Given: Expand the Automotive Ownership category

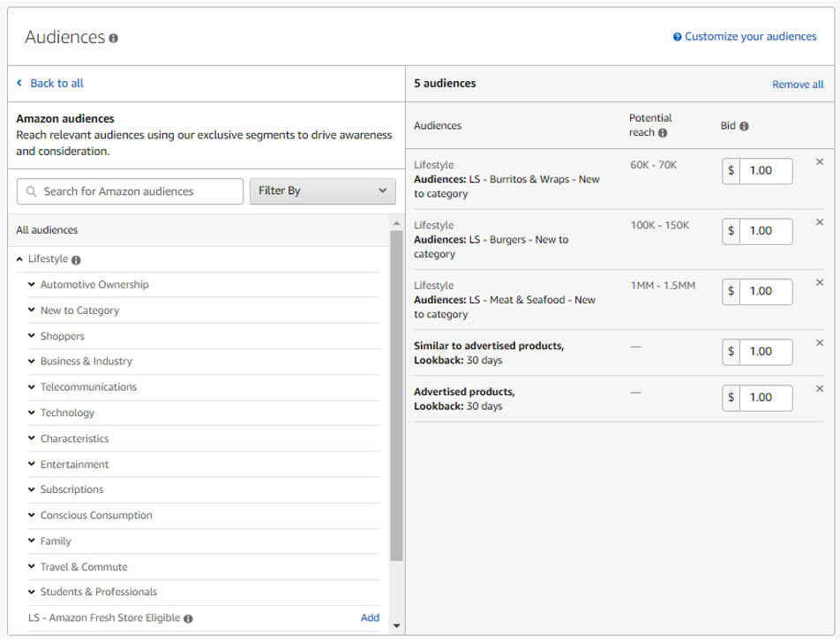Looking at the screenshot, I should click(x=32, y=285).
